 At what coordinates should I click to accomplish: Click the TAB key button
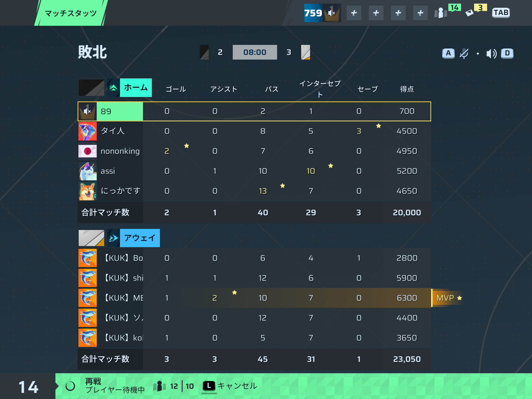click(x=501, y=13)
